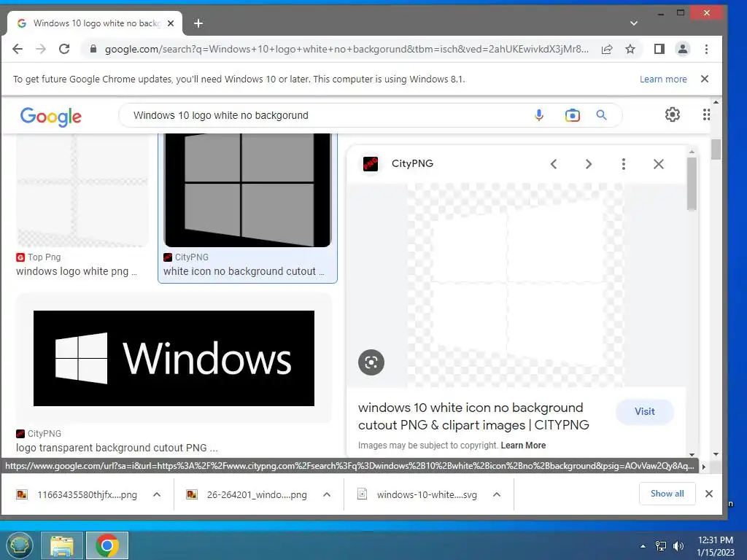Open more options in image preview panel
Image resolution: width=747 pixels, height=560 pixels.
624,164
